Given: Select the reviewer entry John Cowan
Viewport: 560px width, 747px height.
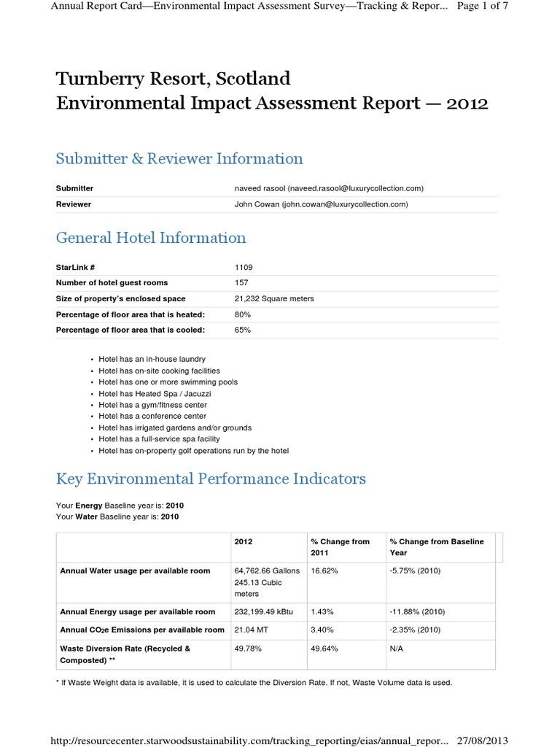Looking at the screenshot, I should (x=321, y=204).
